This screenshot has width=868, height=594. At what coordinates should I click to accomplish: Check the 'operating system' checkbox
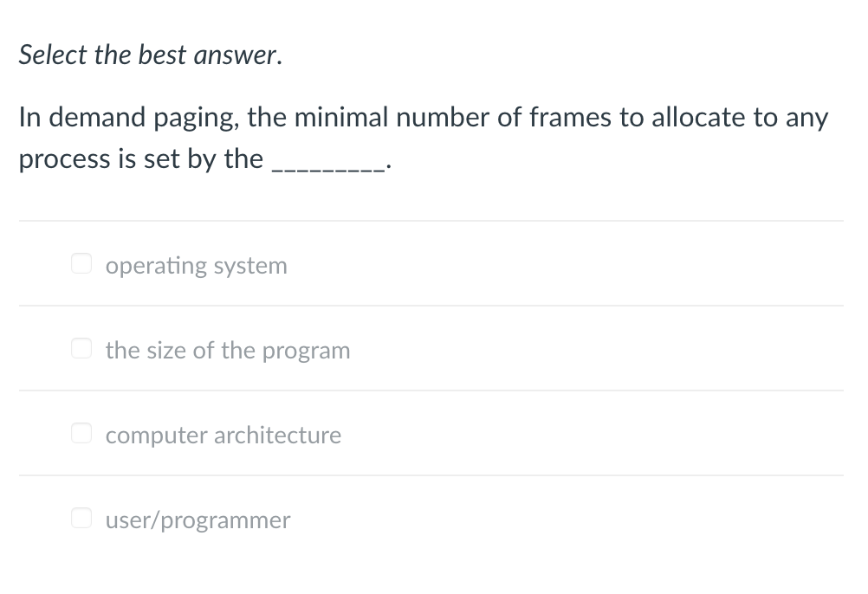coord(81,264)
